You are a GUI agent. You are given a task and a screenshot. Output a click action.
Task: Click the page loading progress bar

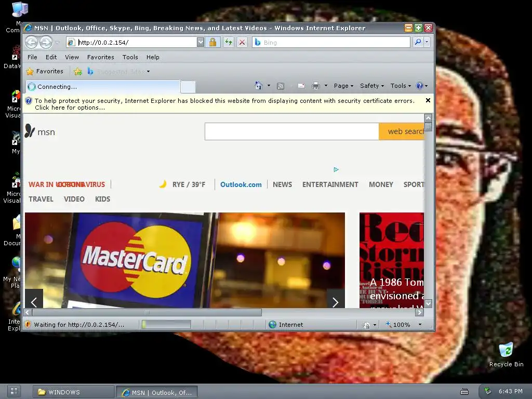tap(166, 324)
